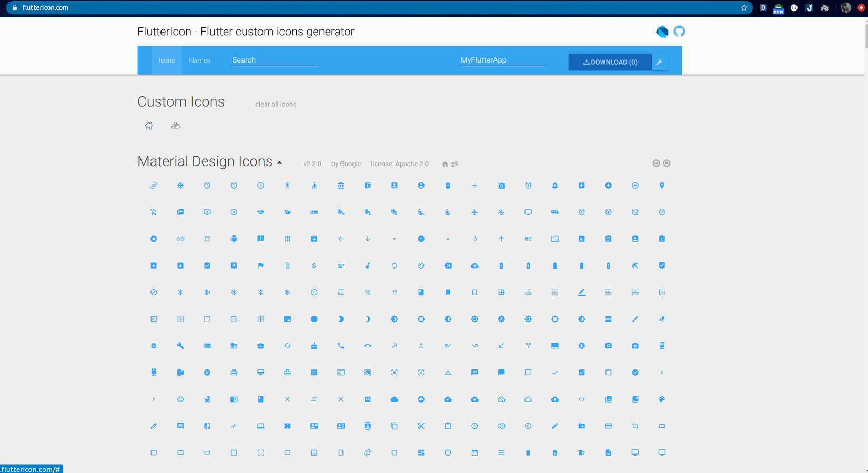Select the wrench icon in the grid
Screen dimensions: 868x473
point(180,346)
